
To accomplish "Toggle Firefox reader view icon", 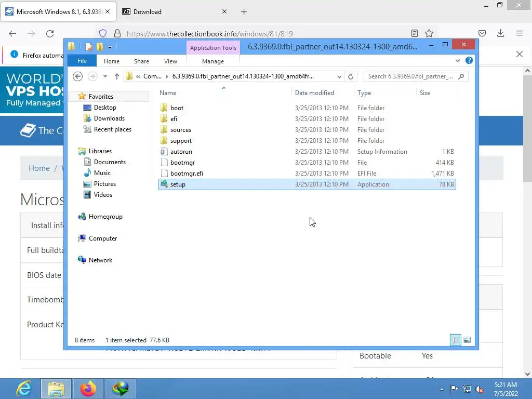I will pos(414,33).
